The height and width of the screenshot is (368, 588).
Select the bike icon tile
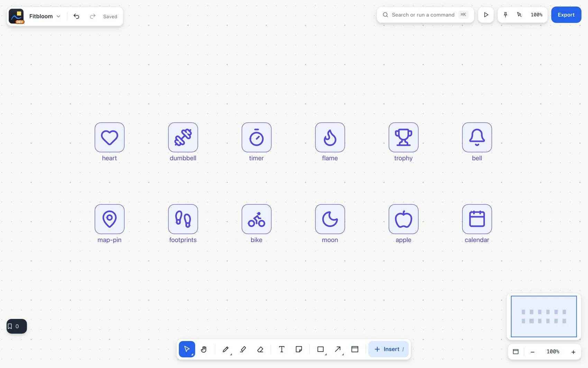[256, 219]
